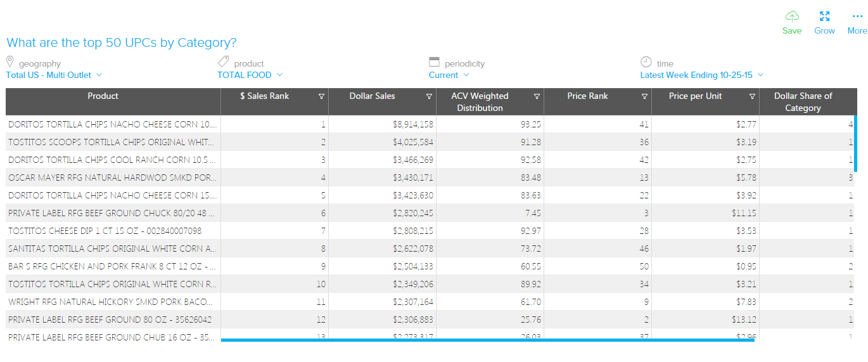Open filter on $ Sales Rank column

point(321,97)
